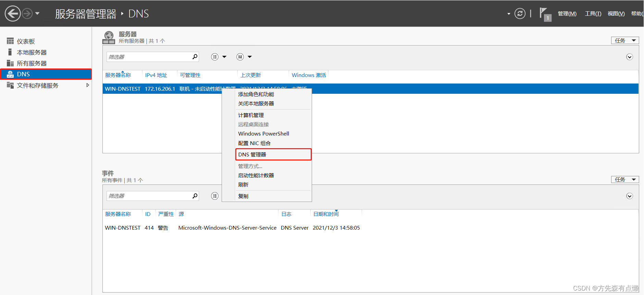The height and width of the screenshot is (295, 644).
Task: Select event 414 警告 row
Action: pyautogui.click(x=370, y=228)
